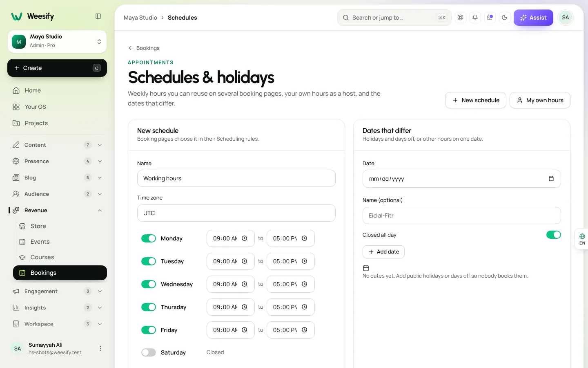The image size is (588, 368).
Task: Toggle Friday availability off
Action: 149,330
